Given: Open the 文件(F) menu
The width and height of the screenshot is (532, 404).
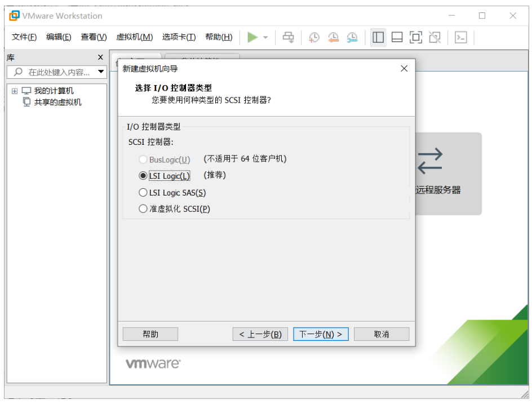Looking at the screenshot, I should (x=24, y=37).
